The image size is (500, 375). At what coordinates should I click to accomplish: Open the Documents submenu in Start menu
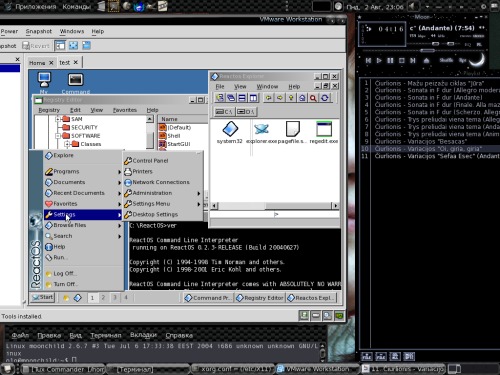(x=83, y=182)
